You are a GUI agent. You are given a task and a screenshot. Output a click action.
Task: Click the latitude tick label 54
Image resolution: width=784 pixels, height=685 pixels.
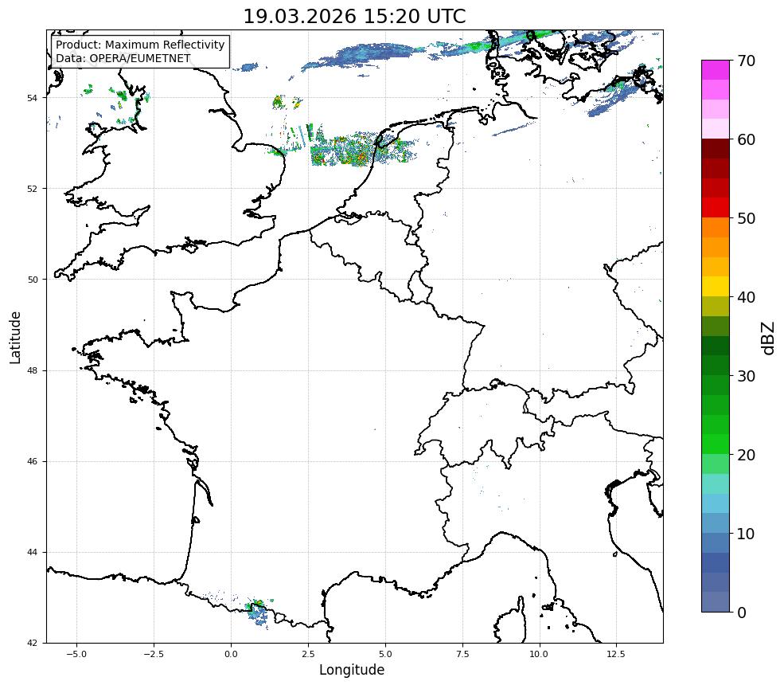(32, 98)
